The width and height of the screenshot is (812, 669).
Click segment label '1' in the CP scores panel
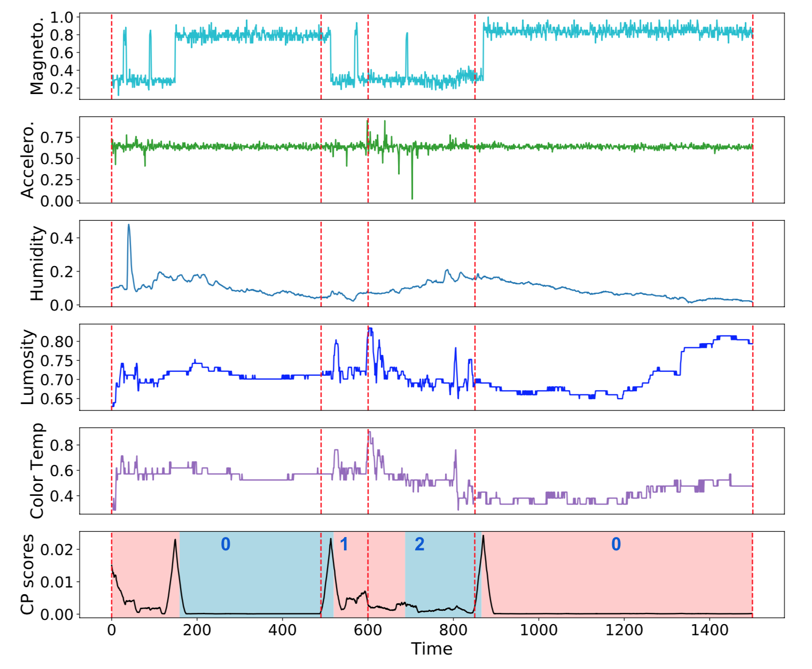coord(344,544)
